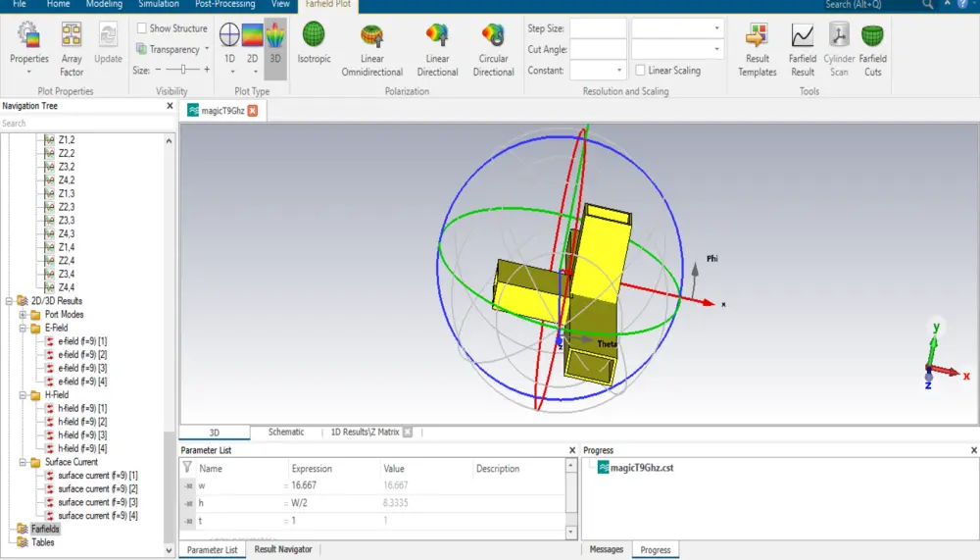
Task: Switch to the Schematic tab
Action: (286, 432)
